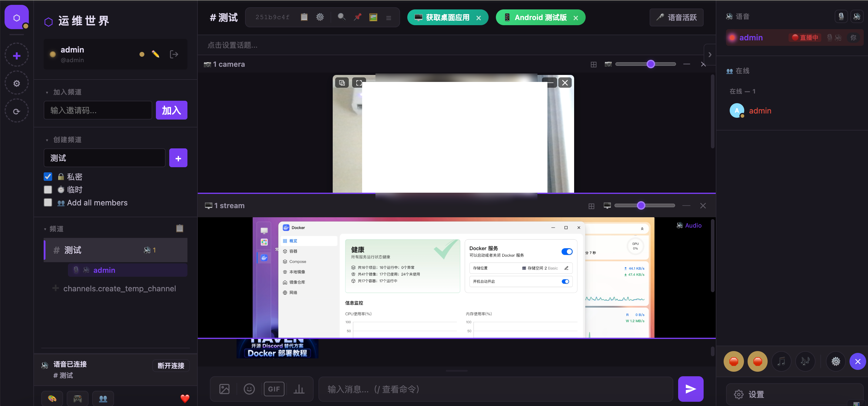Open pinned messages with the pushpin icon
868x406 pixels.
coord(358,17)
